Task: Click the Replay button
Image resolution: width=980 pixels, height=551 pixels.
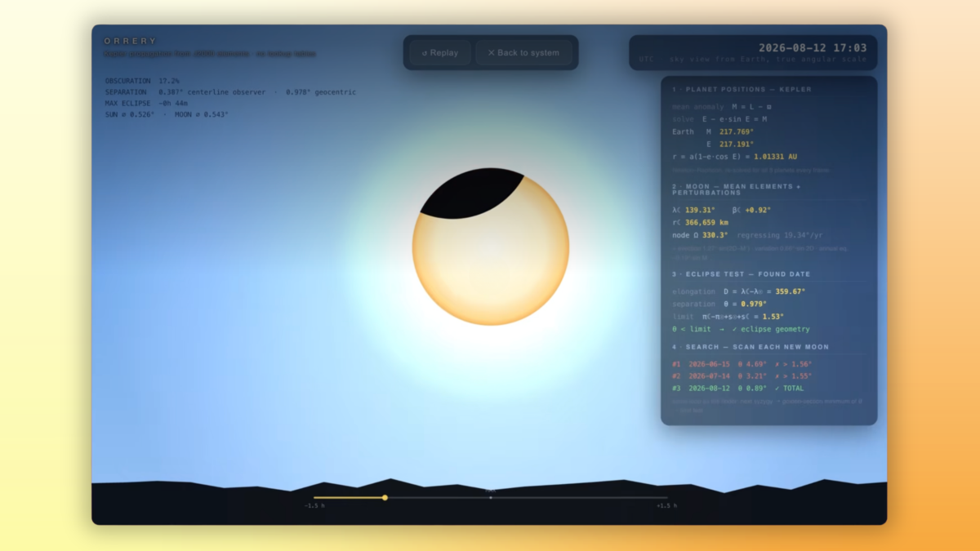Action: pos(439,52)
